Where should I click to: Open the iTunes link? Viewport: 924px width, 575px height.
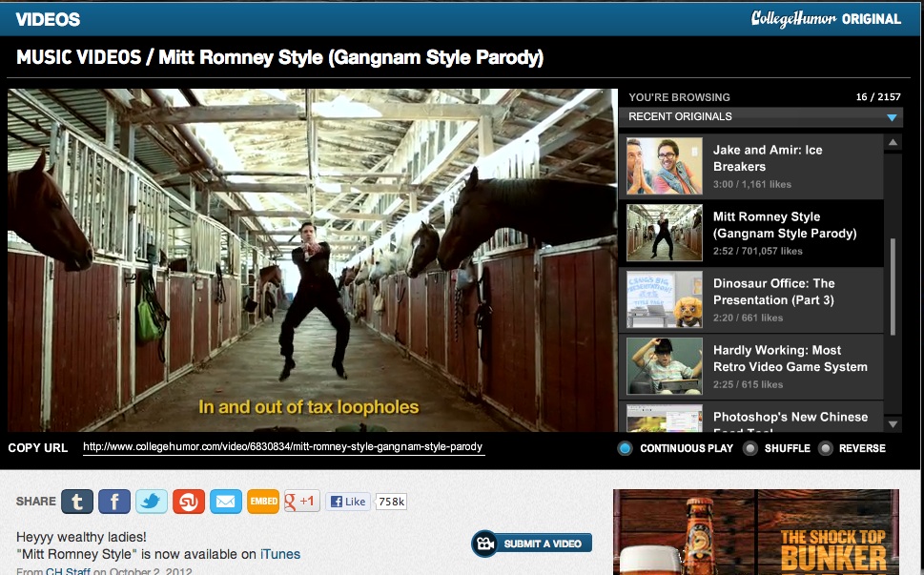[x=280, y=554]
